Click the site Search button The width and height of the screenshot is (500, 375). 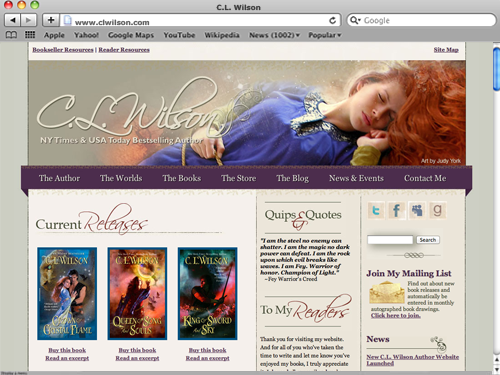428,240
